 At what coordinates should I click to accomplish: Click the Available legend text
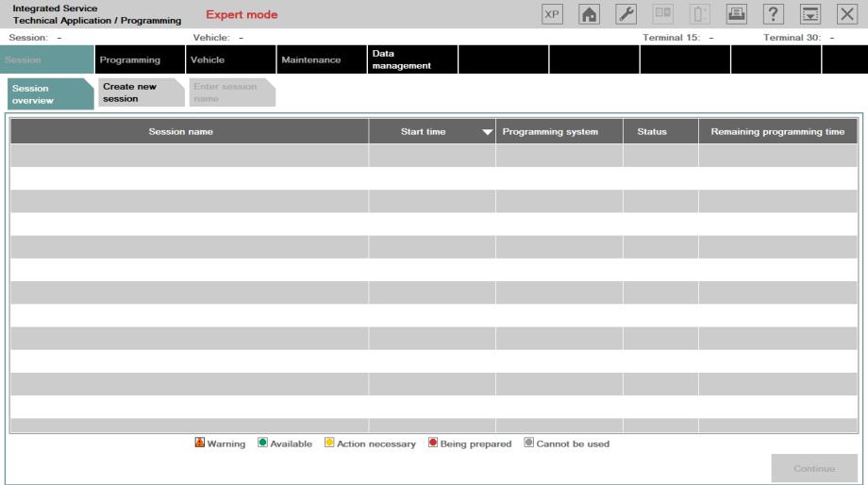click(x=292, y=444)
